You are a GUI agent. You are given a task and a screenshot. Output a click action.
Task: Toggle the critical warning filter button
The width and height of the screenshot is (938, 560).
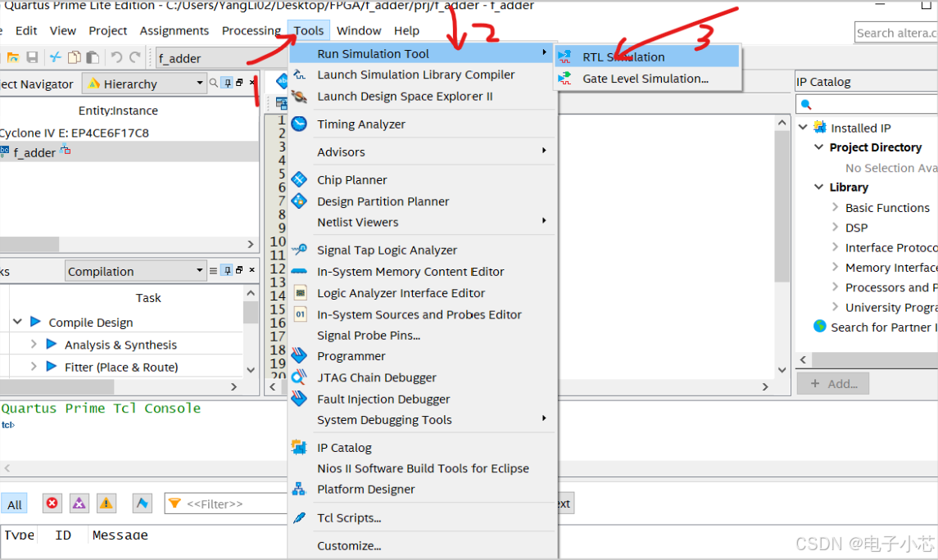pos(79,504)
